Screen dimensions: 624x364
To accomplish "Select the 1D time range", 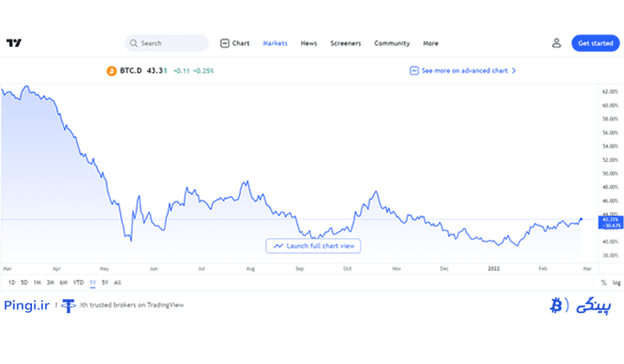I will (x=11, y=283).
